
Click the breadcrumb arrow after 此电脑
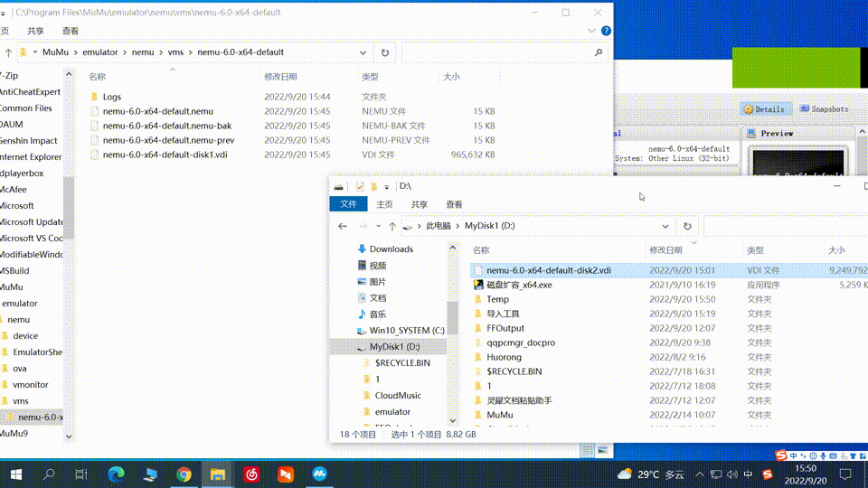pyautogui.click(x=458, y=226)
